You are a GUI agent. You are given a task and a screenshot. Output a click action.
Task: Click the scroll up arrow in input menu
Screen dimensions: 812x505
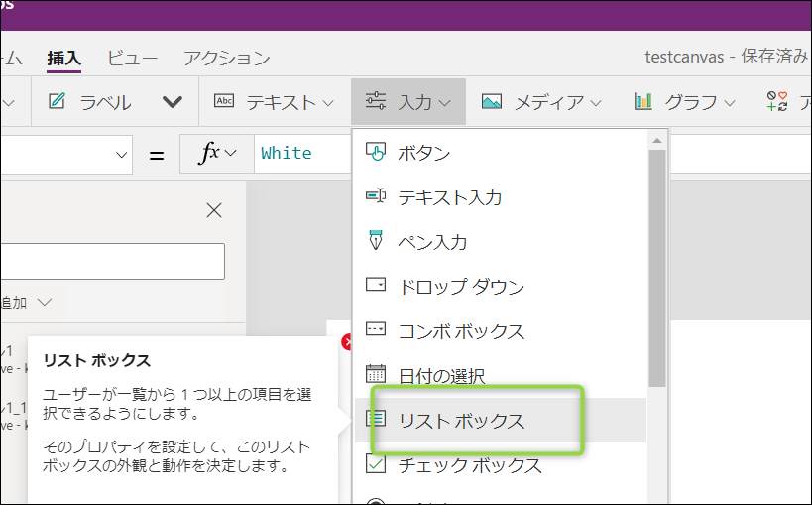point(657,141)
